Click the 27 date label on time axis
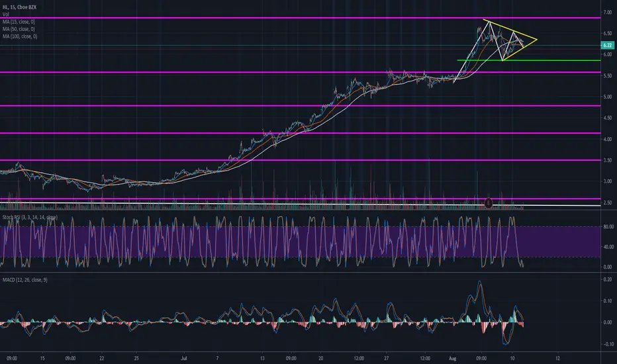 (387, 359)
